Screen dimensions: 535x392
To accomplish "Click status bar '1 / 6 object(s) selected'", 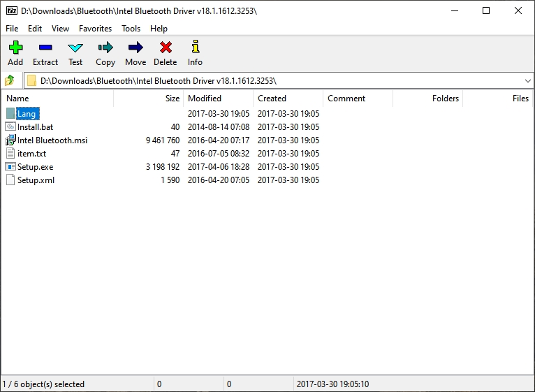I will pyautogui.click(x=43, y=384).
